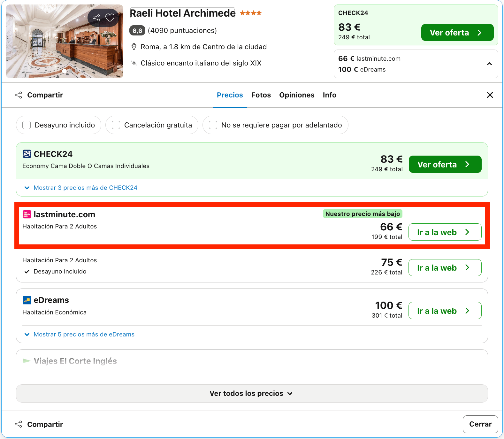
Task: Click 100 € eDreams summary line
Action: tap(362, 70)
